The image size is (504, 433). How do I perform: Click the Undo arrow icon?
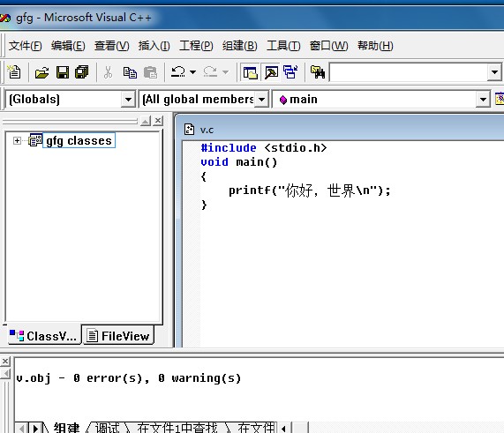pyautogui.click(x=178, y=71)
